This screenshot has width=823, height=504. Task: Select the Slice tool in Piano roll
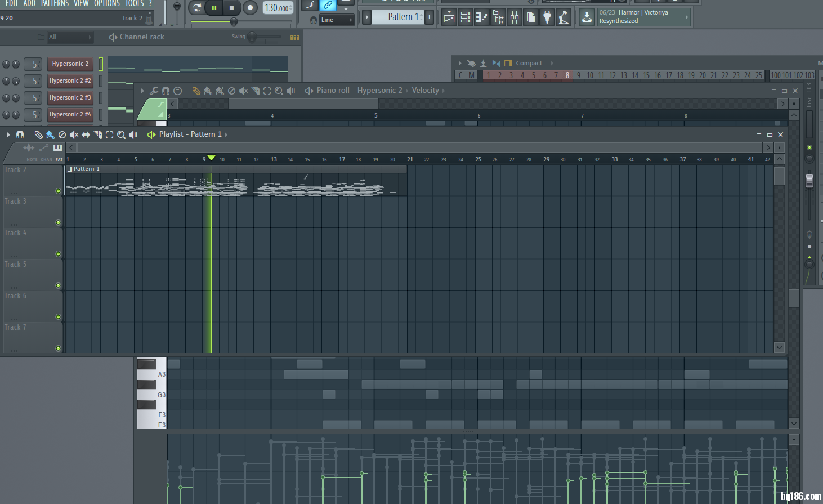pos(256,91)
